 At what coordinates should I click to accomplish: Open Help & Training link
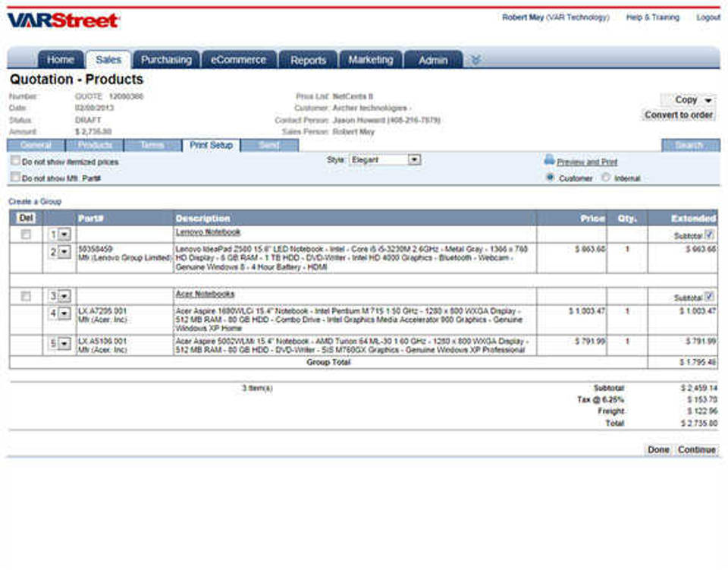coord(652,17)
